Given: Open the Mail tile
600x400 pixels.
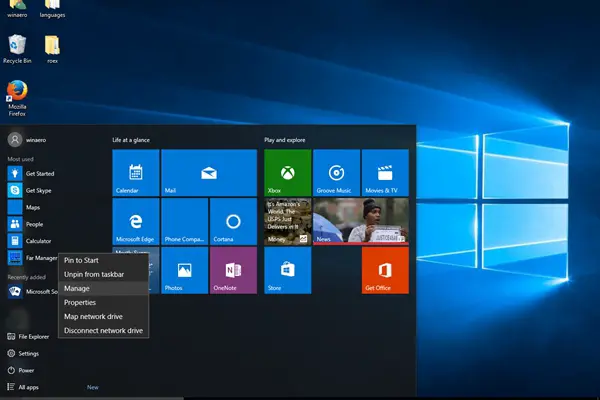Looking at the screenshot, I should pyautogui.click(x=209, y=173).
